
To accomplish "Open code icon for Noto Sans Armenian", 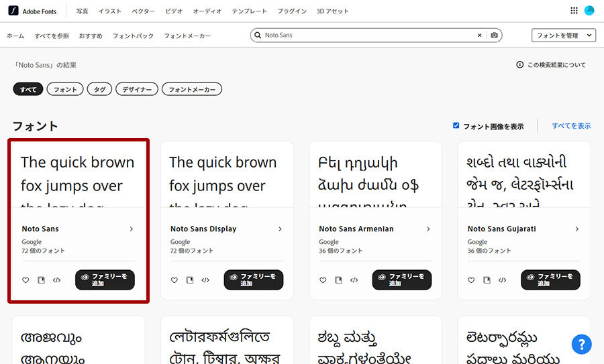I will coord(354,280).
